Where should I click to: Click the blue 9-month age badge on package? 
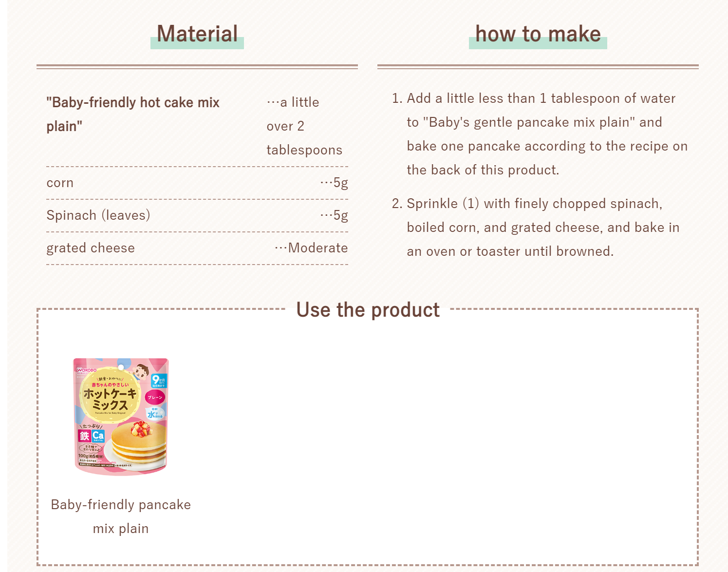158,381
